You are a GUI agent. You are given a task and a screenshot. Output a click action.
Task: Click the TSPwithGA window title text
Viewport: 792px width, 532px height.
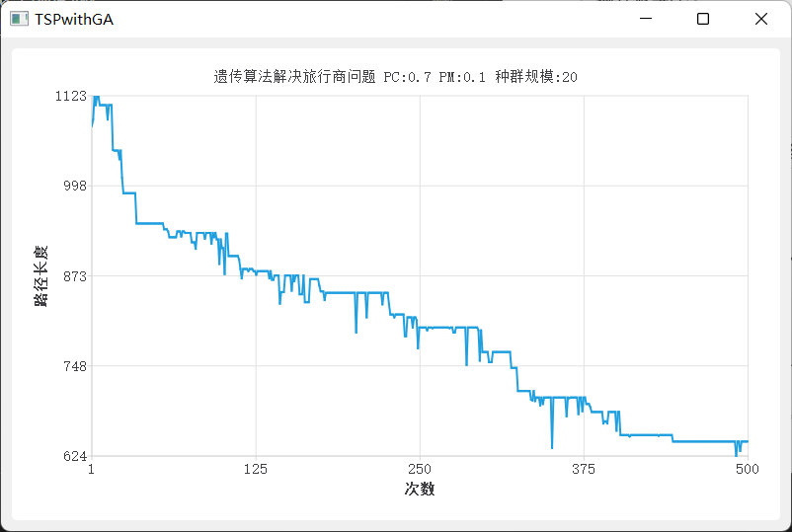coord(74,19)
